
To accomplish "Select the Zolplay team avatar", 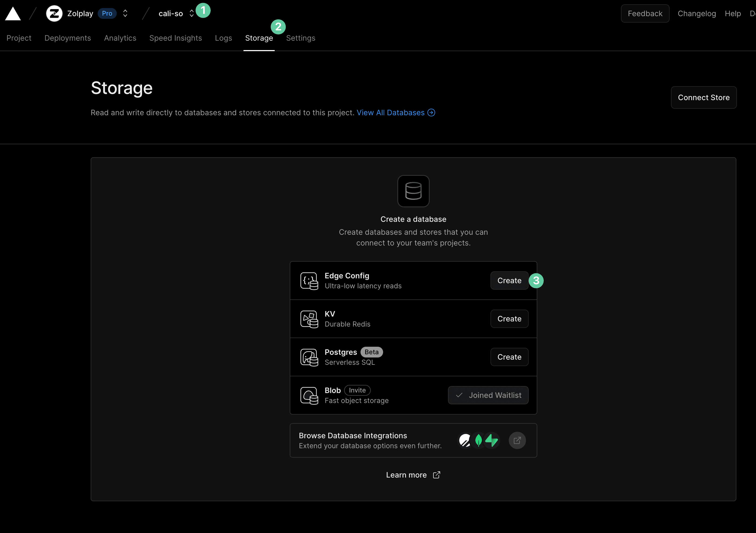I will tap(54, 13).
